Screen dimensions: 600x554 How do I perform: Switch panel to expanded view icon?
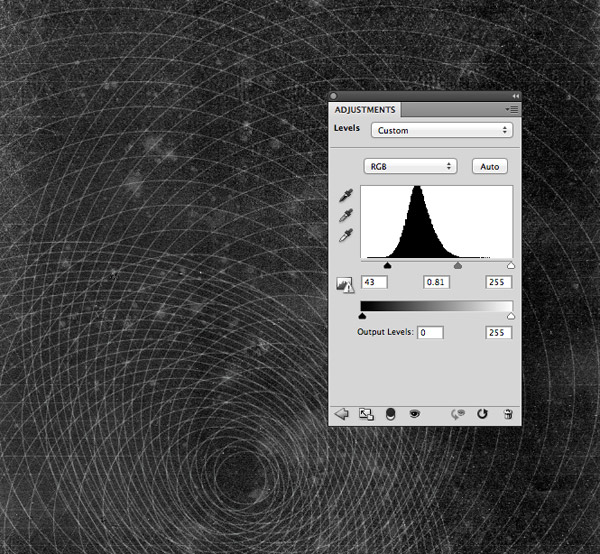[366, 414]
